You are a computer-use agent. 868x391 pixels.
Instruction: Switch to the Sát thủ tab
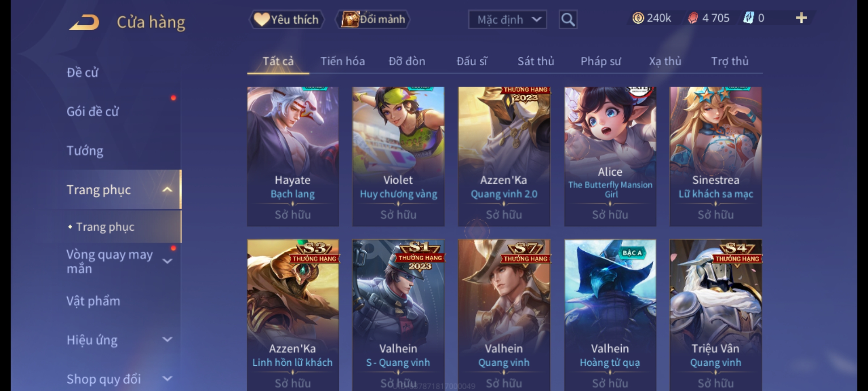point(536,61)
